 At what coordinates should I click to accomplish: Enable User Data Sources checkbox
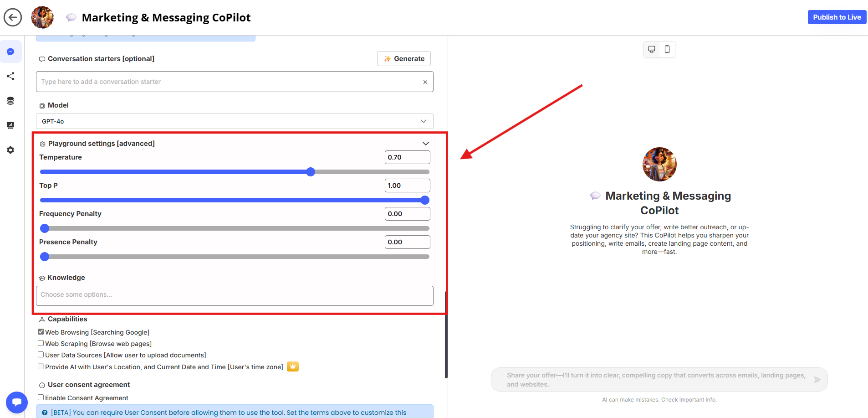coord(41,355)
